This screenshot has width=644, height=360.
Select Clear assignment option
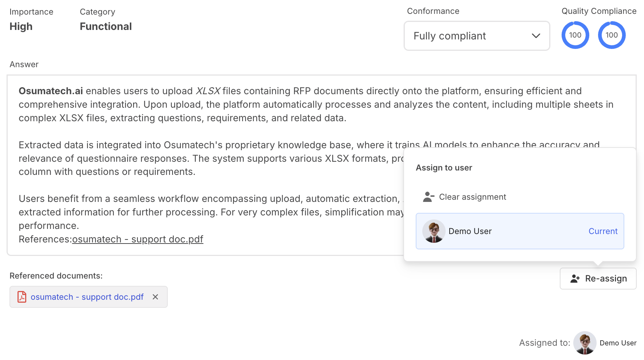(x=472, y=197)
